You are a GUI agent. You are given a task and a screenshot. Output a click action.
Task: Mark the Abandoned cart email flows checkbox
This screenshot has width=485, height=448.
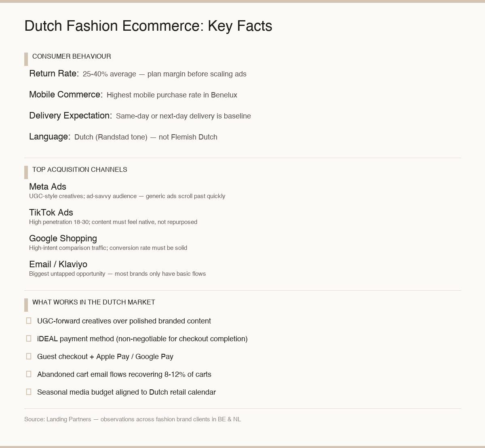point(29,374)
